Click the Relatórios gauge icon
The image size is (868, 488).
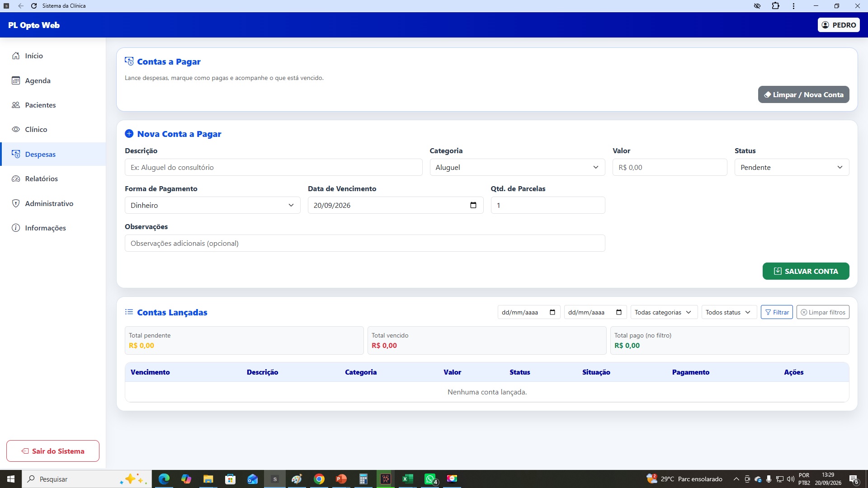point(16,178)
